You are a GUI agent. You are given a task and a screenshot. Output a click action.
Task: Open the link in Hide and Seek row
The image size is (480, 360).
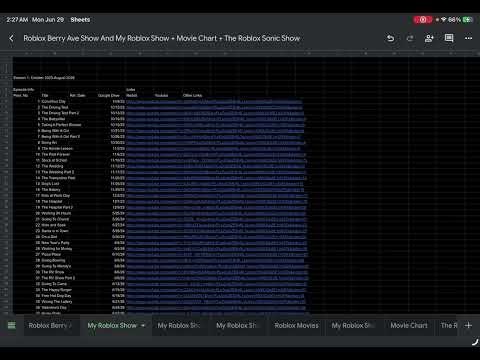point(216,225)
